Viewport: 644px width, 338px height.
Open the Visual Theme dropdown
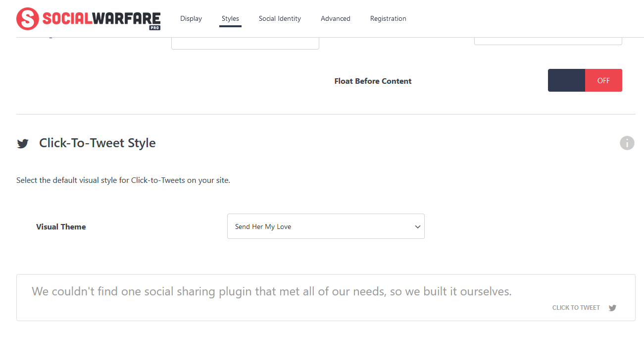point(326,226)
